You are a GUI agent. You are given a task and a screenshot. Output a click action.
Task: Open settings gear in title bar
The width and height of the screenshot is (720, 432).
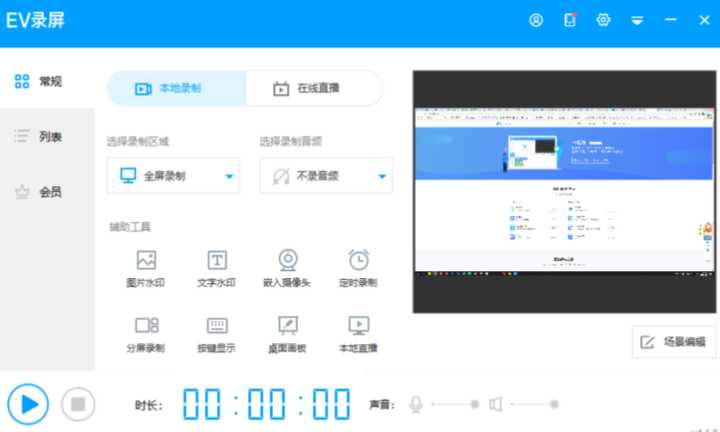(x=603, y=20)
